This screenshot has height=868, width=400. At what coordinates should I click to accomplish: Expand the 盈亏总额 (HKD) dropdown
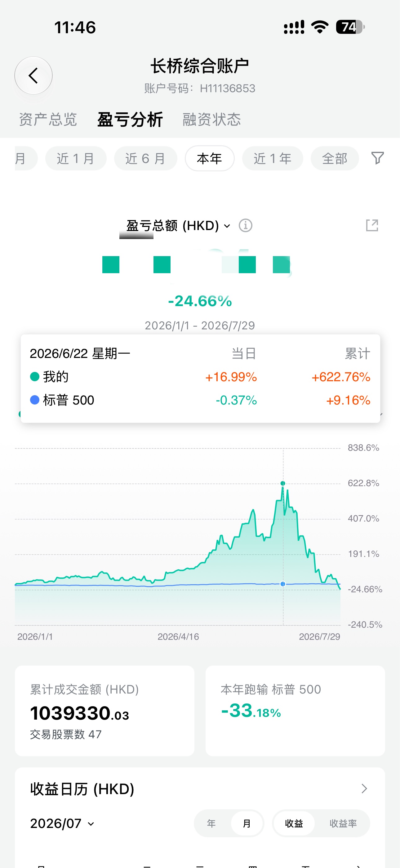[x=179, y=225]
